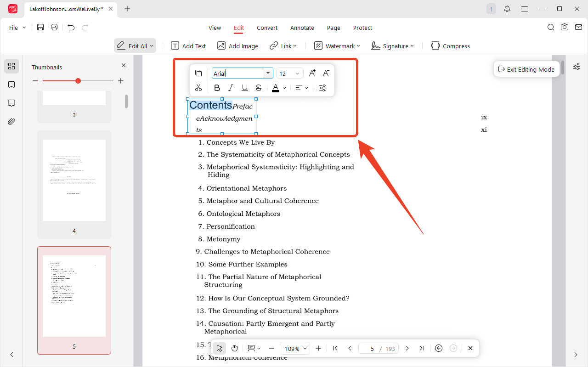
Task: Increase font size icon
Action: pos(312,73)
